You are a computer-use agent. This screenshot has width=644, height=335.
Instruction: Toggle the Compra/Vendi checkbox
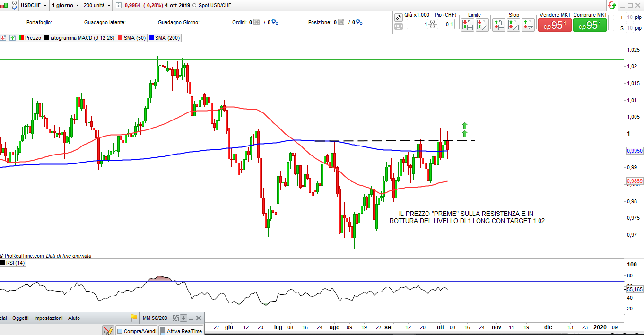coord(120,331)
